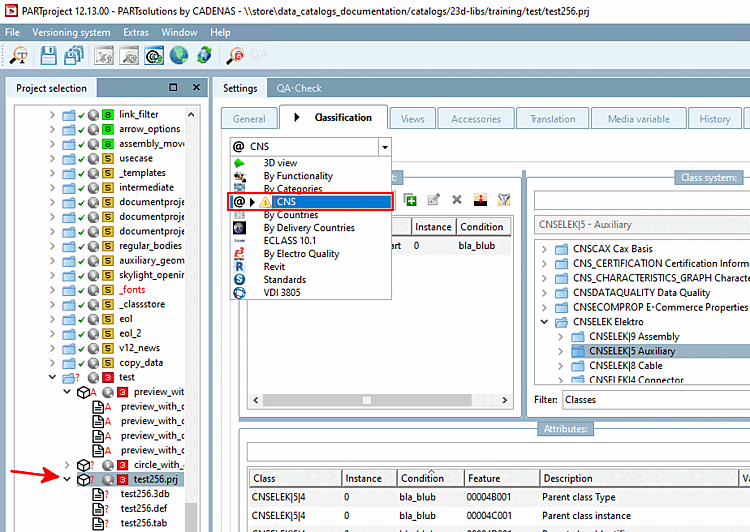
Task: Click the Filter Classes input field
Action: tap(656, 399)
